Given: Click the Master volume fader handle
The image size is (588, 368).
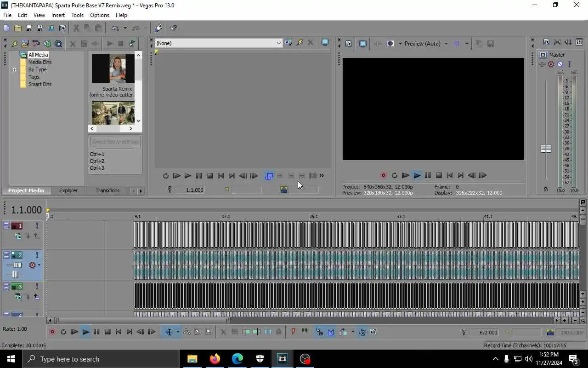Looking at the screenshot, I should coord(546,149).
